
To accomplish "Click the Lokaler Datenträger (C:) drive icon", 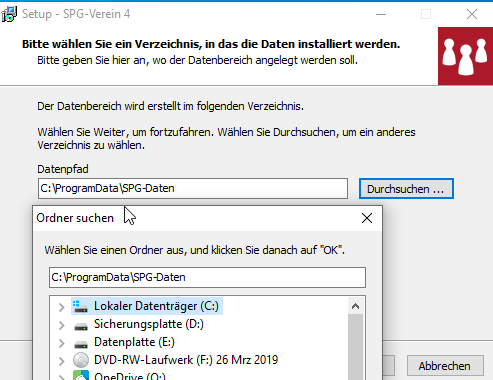I will tap(80, 306).
